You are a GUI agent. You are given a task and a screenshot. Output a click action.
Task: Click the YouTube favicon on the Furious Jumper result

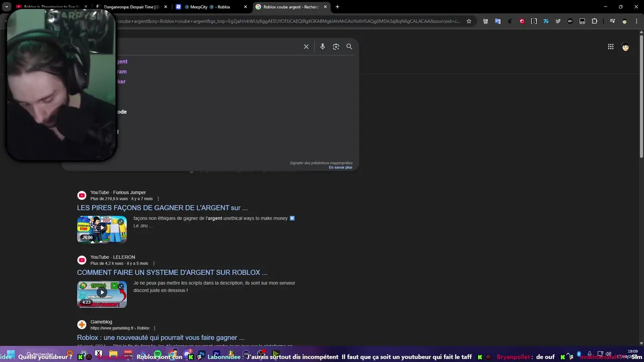pos(82,196)
